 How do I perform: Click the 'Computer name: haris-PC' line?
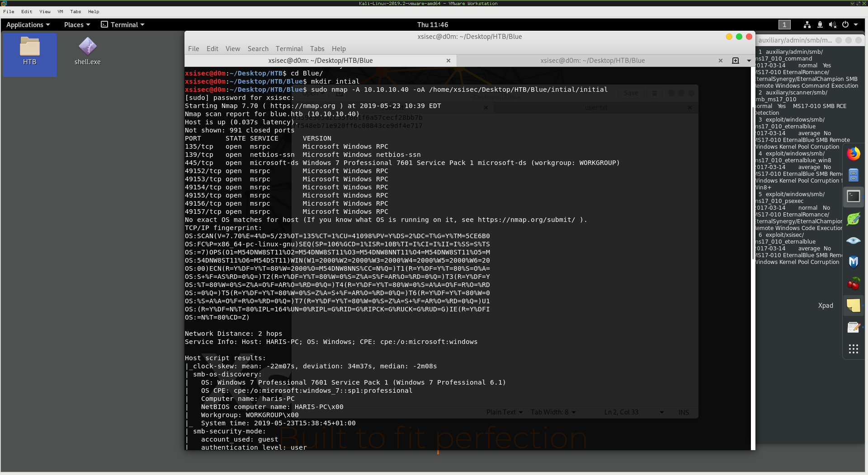point(248,399)
